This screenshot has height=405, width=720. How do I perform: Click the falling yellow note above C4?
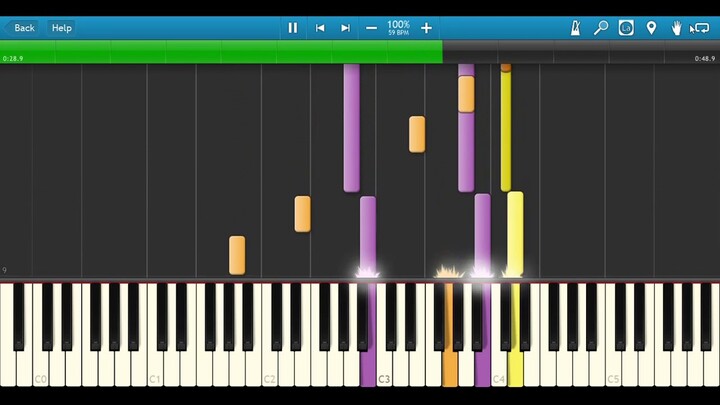pyautogui.click(x=515, y=233)
